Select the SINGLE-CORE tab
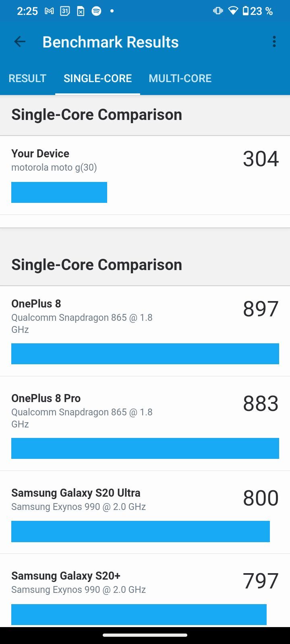 [x=97, y=78]
